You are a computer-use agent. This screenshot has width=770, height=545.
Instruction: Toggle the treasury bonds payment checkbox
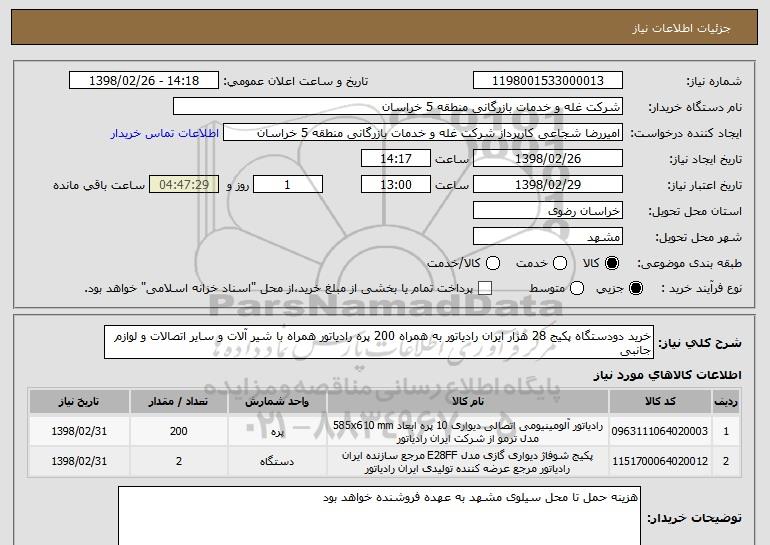[486, 289]
